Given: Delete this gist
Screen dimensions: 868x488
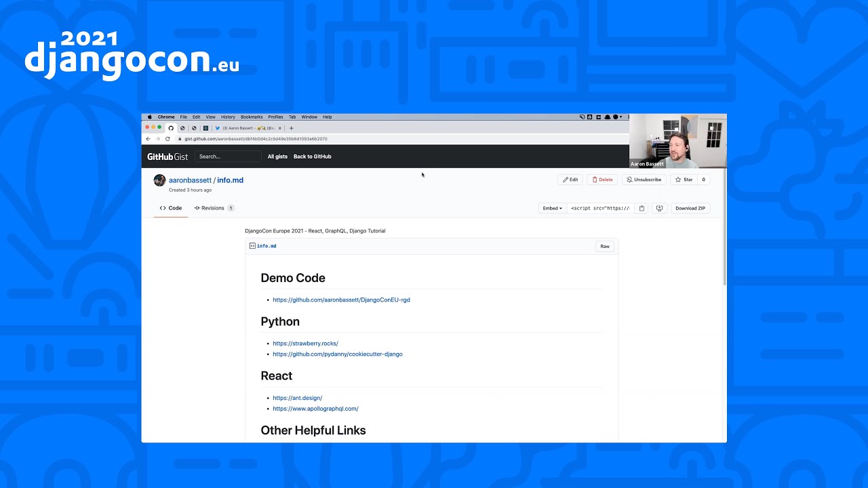Looking at the screenshot, I should coord(602,180).
